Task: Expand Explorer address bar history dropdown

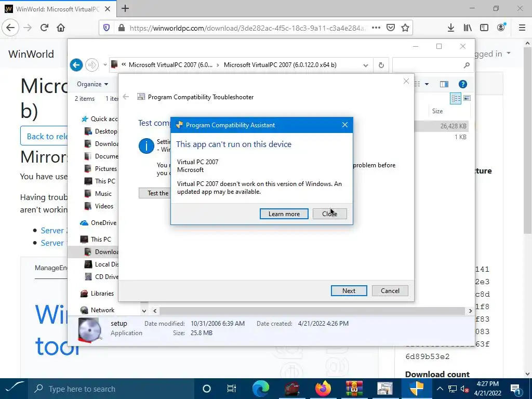Action: point(365,65)
